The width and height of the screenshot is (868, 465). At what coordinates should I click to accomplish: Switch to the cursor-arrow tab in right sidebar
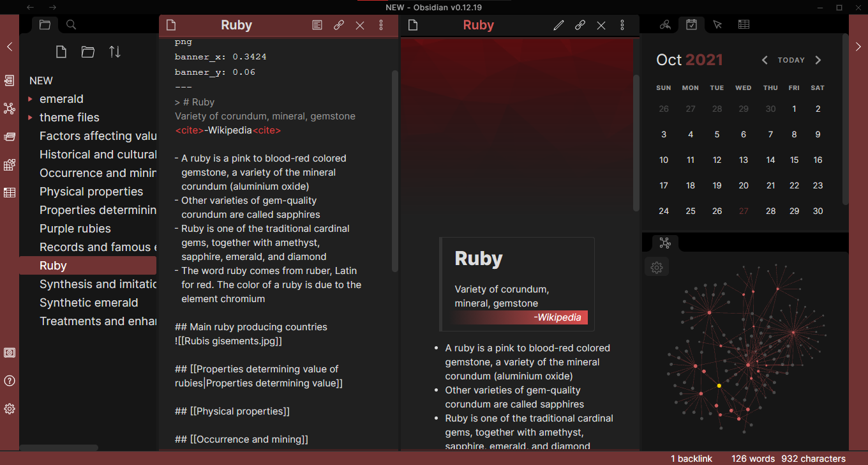tap(717, 25)
